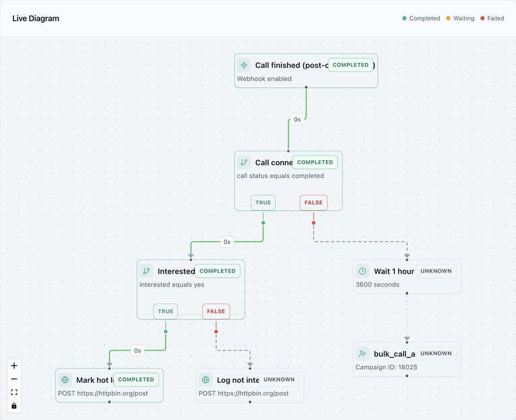Click the zoom in plus button

point(14,365)
